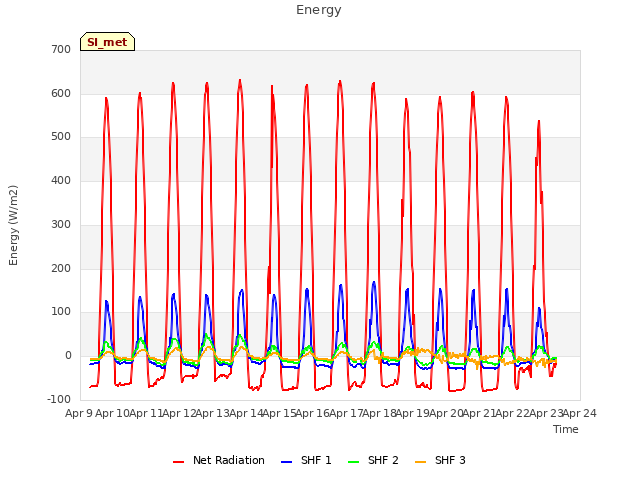Click the tallest SHF 1 peak on Apr 17
Screen dimensions: 640x480
[x=374, y=282]
